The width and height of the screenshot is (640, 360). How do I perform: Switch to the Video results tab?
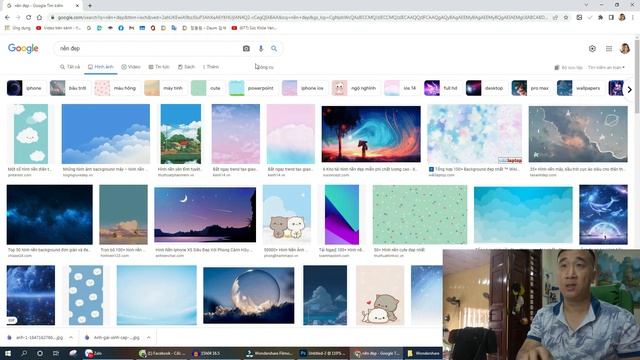(131, 67)
